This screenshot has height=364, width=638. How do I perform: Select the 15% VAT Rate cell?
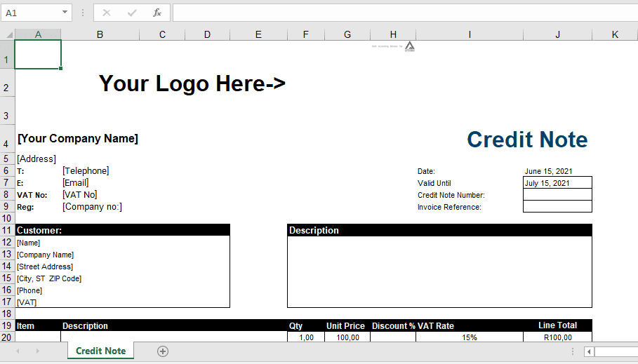469,337
